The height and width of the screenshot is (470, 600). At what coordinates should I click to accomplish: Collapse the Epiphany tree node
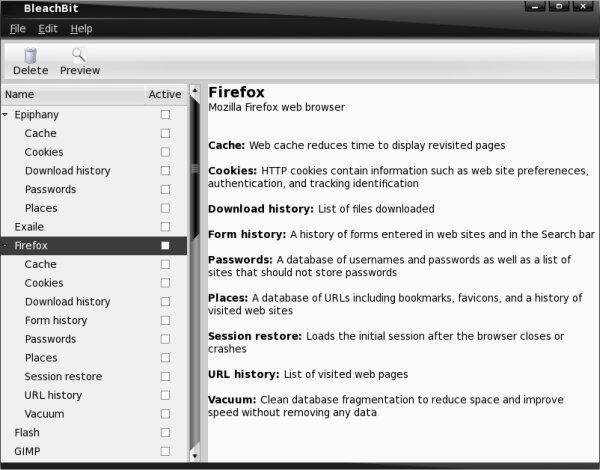coord(5,114)
